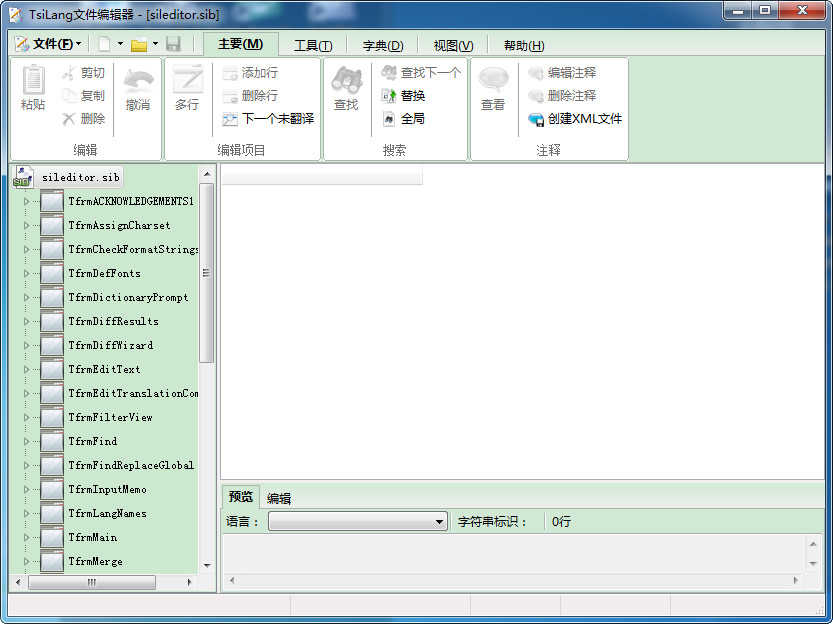
Task: Click the Edit comment (编辑注释) icon
Action: click(x=536, y=73)
